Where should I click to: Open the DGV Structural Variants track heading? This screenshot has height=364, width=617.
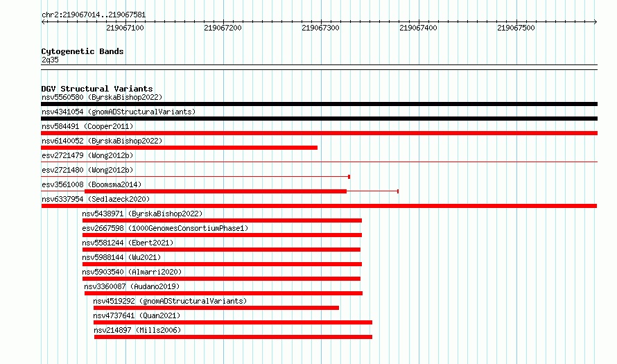97,89
